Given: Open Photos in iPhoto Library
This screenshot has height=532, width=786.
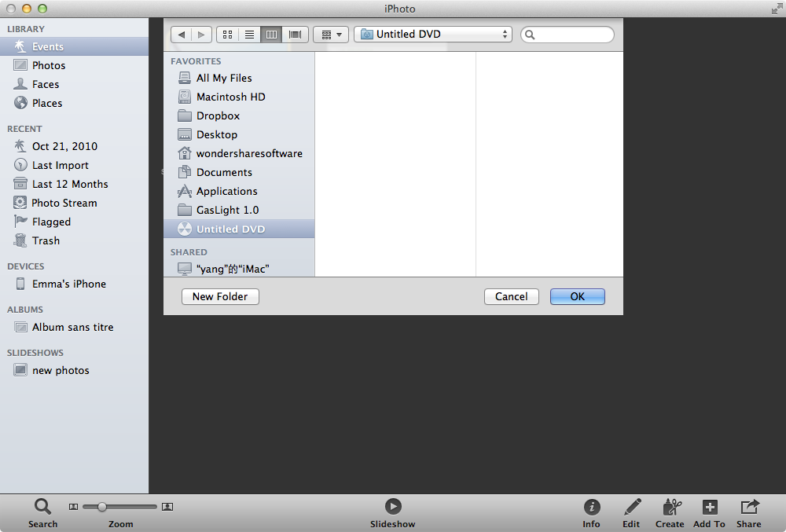Looking at the screenshot, I should click(x=74, y=65).
